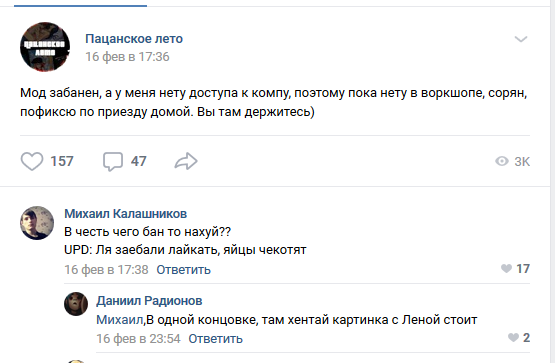Open Даниил Радионов's avatar picture
555x363 pixels.
click(76, 304)
